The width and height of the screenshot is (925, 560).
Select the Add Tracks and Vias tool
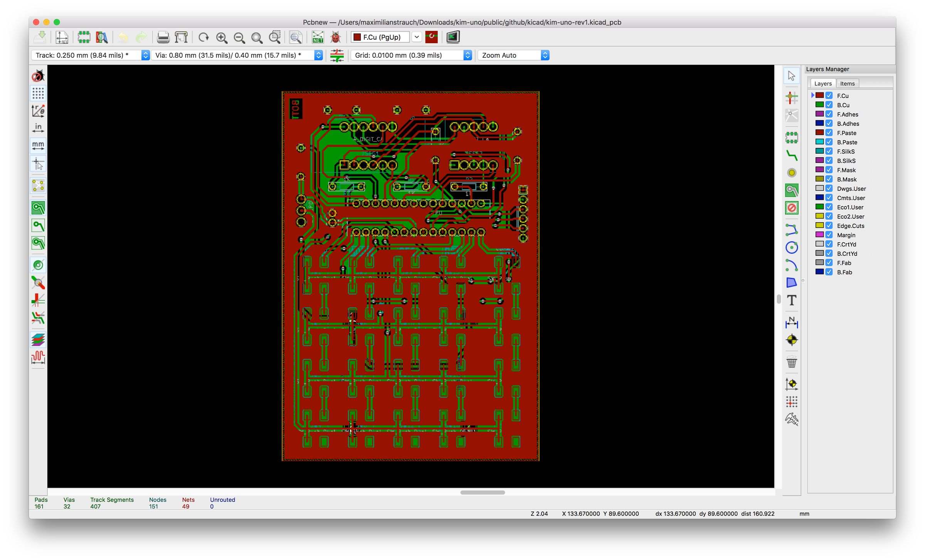coord(792,156)
